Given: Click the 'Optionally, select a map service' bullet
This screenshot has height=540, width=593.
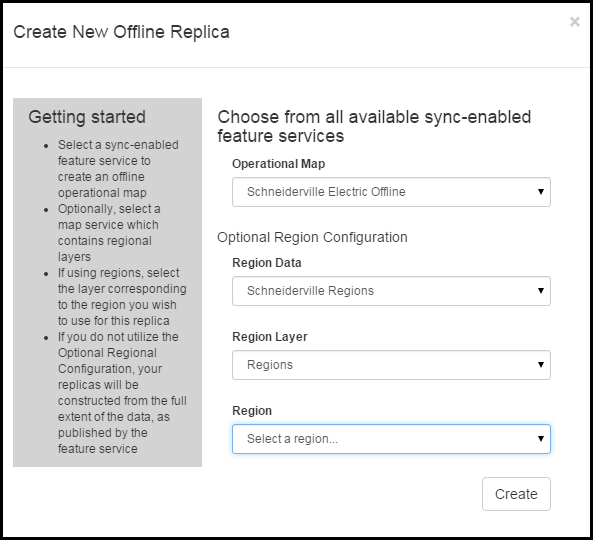Looking at the screenshot, I should pyautogui.click(x=109, y=233).
